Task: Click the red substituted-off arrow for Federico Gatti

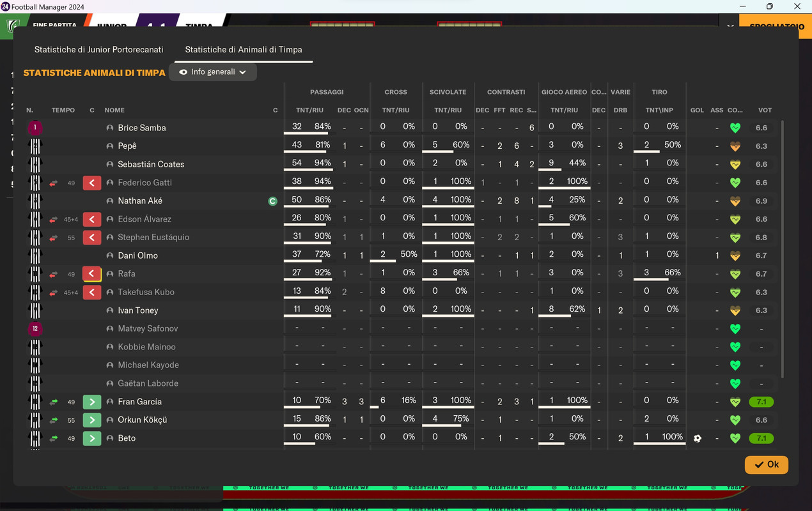Action: [x=92, y=183]
